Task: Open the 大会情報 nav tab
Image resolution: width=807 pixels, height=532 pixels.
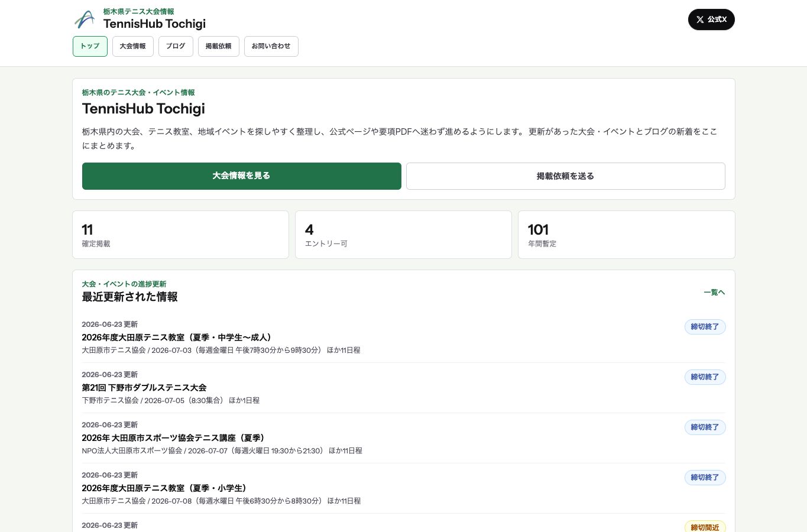Action: click(133, 46)
